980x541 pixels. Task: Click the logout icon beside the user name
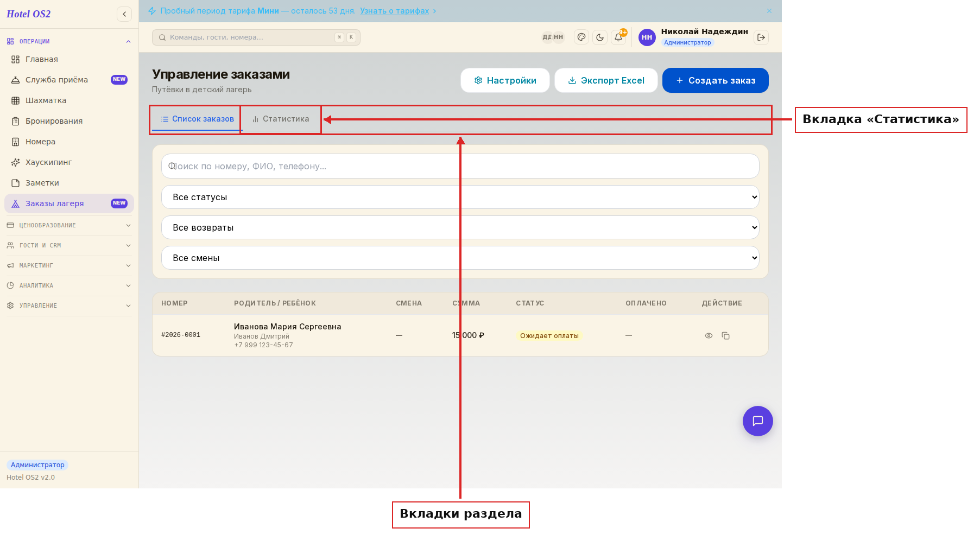[761, 37]
